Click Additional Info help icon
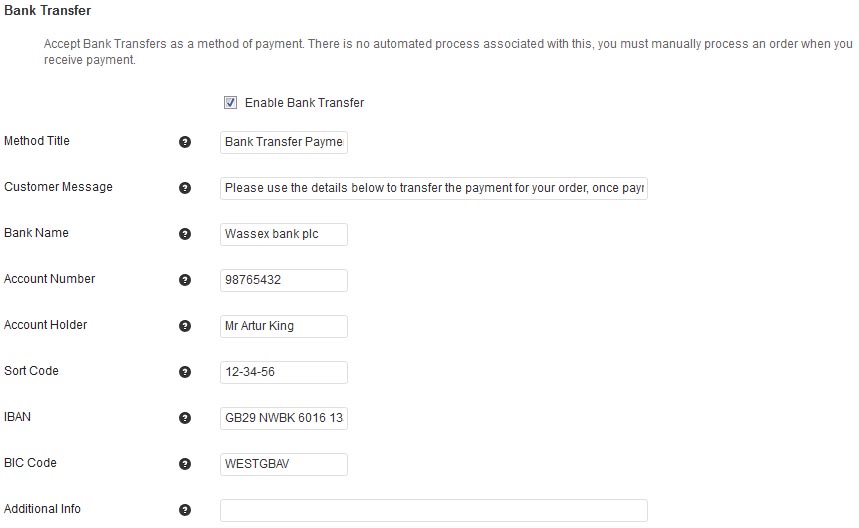 184,510
